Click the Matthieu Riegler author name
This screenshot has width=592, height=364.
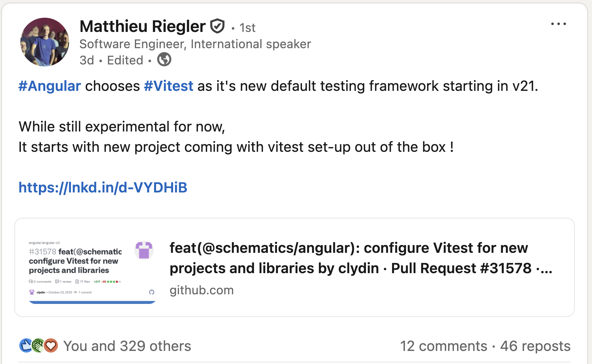[142, 26]
